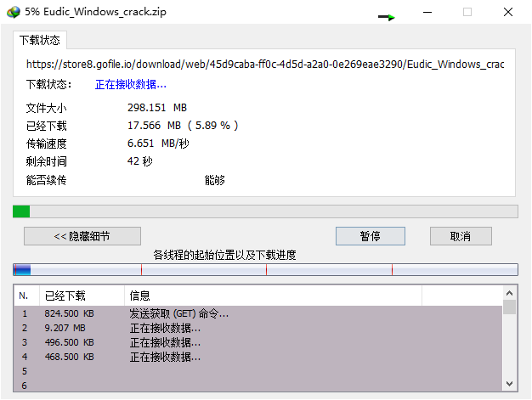This screenshot has height=400, width=532.
Task: Switch to the 下载状态 tab
Action: click(40, 40)
